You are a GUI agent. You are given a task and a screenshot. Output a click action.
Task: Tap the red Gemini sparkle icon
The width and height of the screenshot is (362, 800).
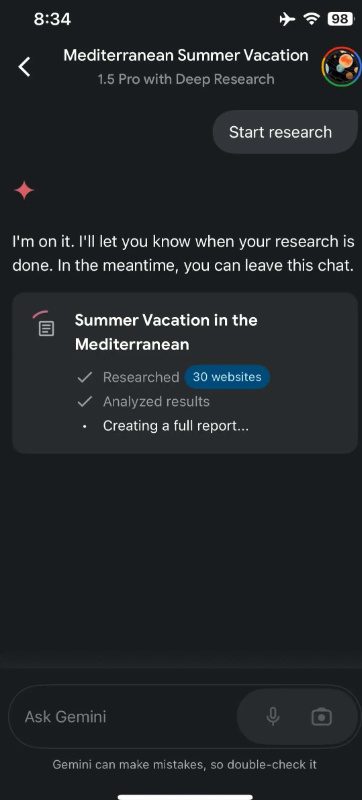[x=24, y=191]
